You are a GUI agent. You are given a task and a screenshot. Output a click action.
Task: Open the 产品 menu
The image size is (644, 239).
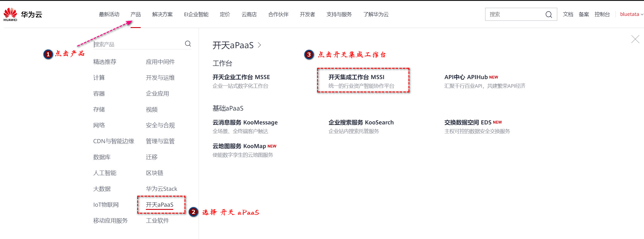[x=135, y=14]
